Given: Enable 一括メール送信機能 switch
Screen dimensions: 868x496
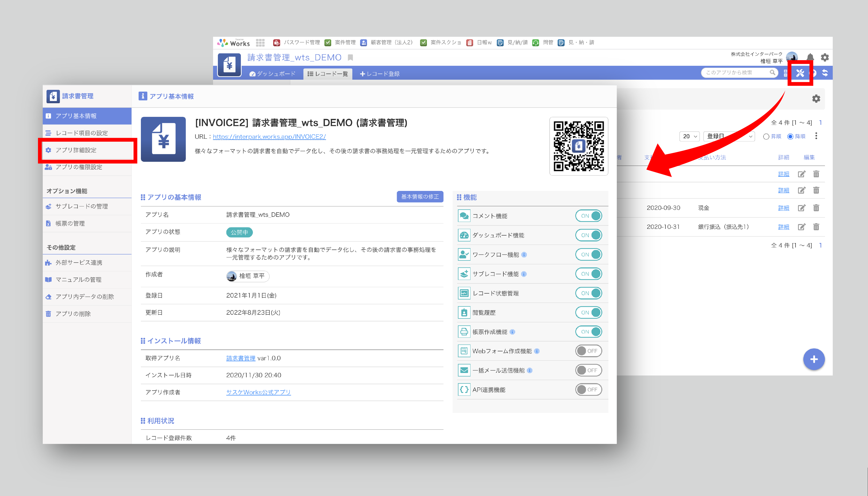Looking at the screenshot, I should tap(588, 371).
